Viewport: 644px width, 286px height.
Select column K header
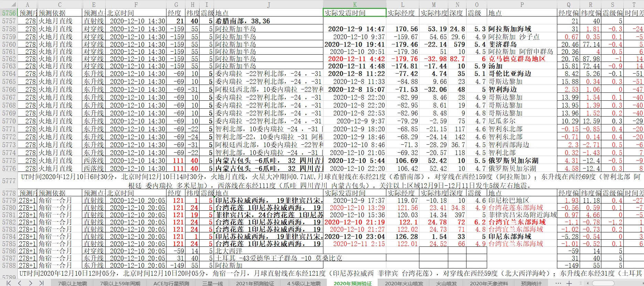(355, 4)
